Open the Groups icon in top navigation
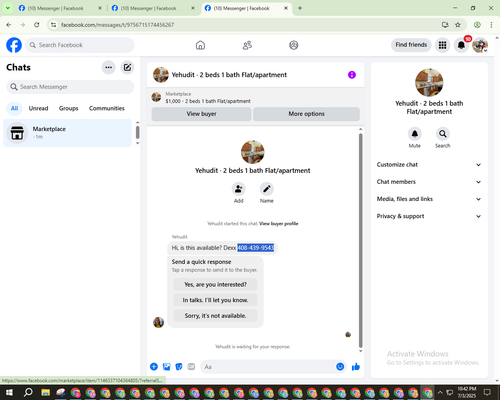Viewport: 500px width, 400px height. click(x=293, y=45)
